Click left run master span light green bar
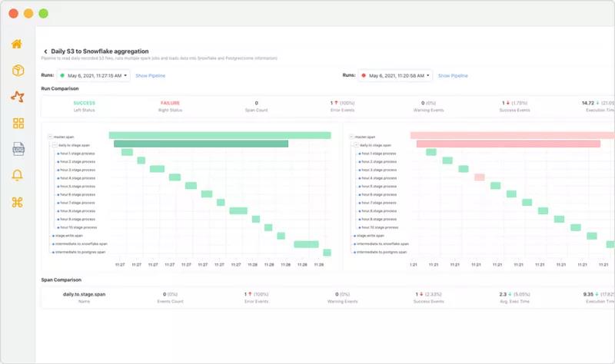The image size is (615, 364). coord(220,135)
